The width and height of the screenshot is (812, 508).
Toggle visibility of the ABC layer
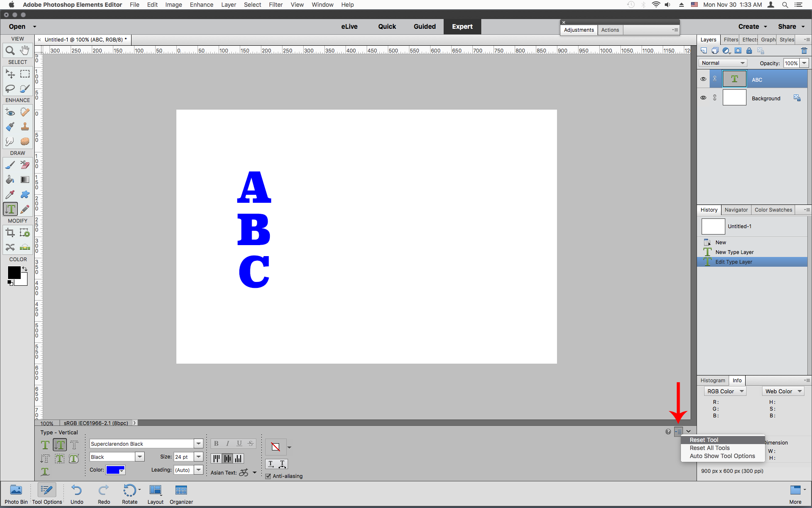pos(703,79)
